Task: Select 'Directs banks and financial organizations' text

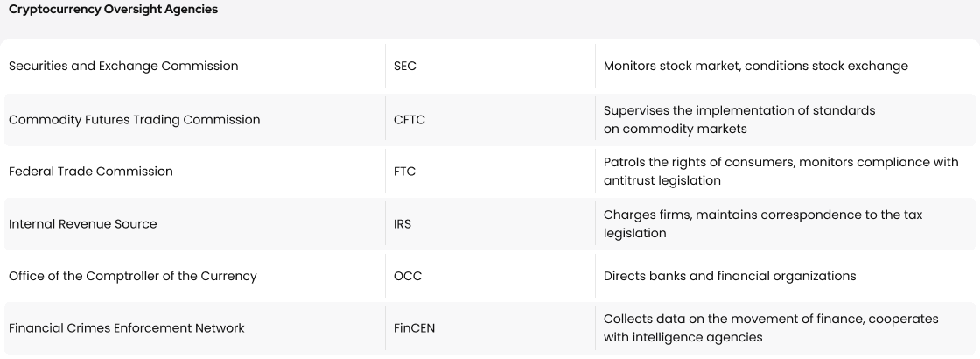Action: (730, 276)
